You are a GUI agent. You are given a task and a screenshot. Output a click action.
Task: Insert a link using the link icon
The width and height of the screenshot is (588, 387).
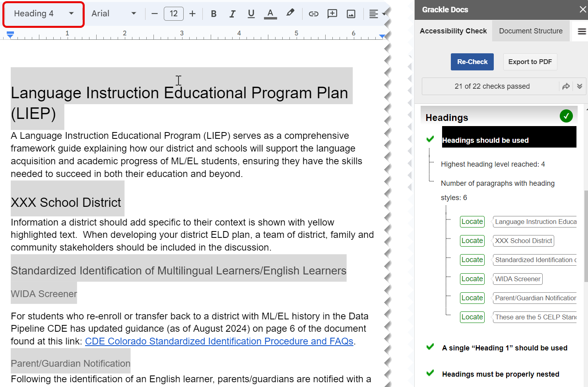click(314, 14)
